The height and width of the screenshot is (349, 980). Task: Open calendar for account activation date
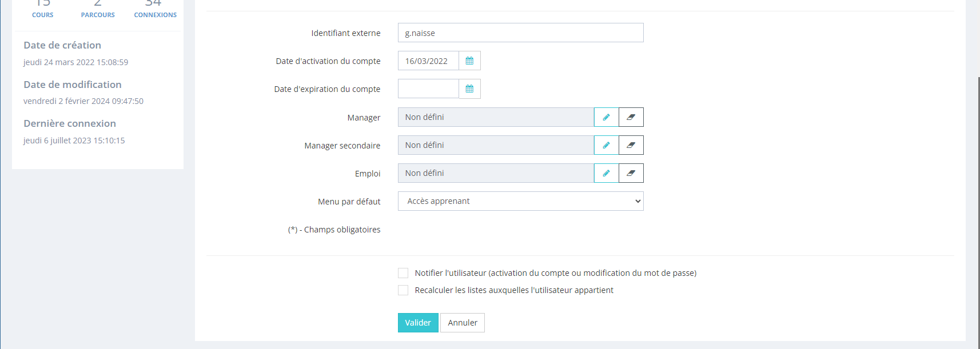pos(469,61)
